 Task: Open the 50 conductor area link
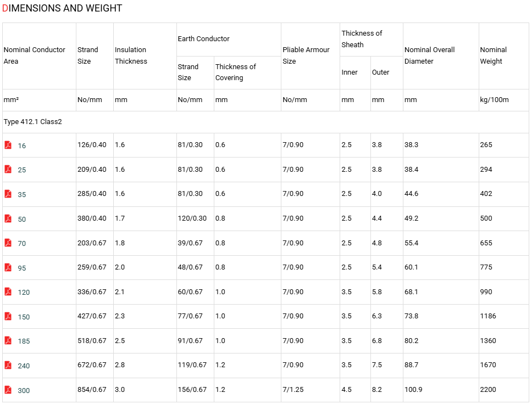tap(22, 219)
